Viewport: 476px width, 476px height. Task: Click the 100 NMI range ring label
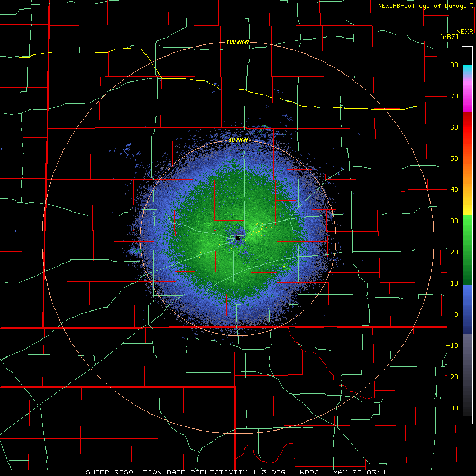pyautogui.click(x=237, y=42)
